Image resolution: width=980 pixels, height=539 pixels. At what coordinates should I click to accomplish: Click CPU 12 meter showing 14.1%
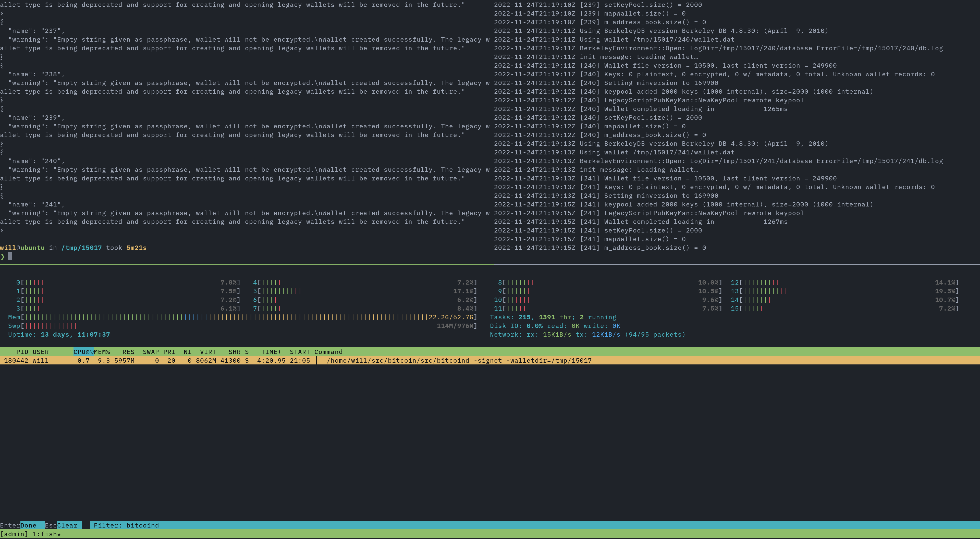844,283
